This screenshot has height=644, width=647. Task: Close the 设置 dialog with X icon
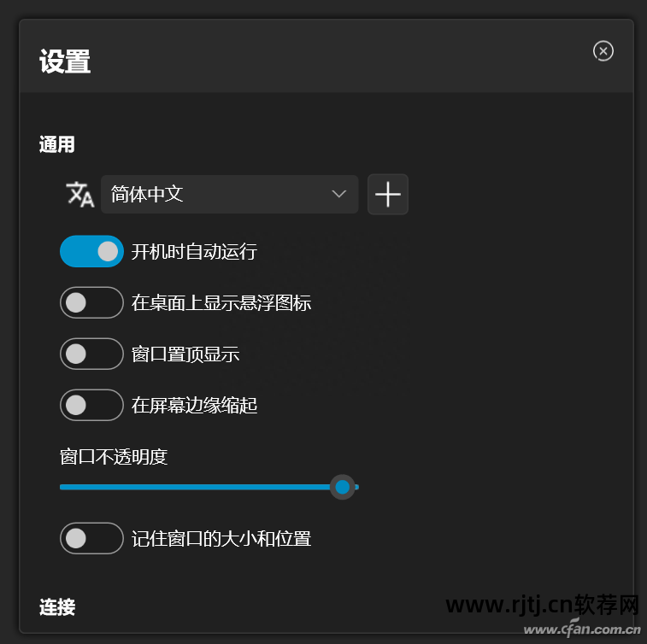603,51
